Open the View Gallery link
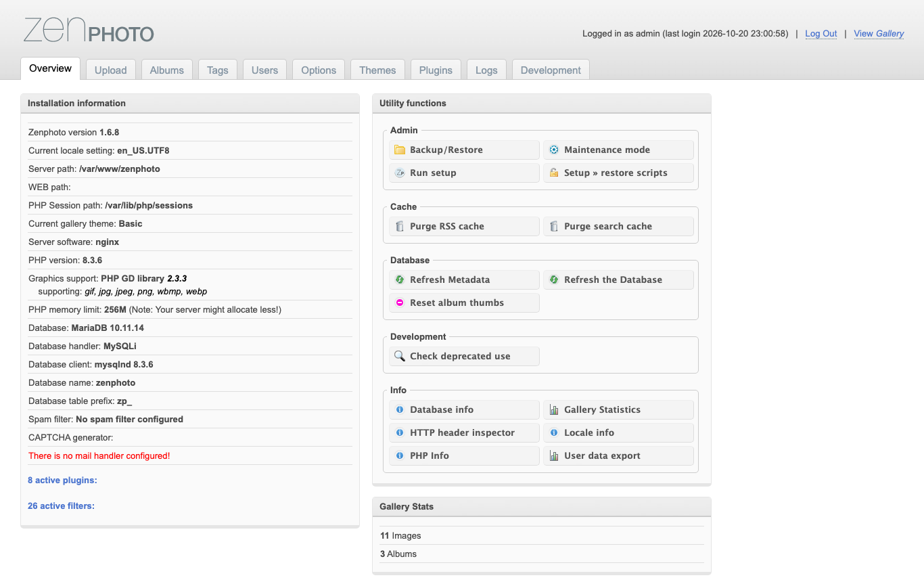Viewport: 924px width, 582px height. coord(879,33)
